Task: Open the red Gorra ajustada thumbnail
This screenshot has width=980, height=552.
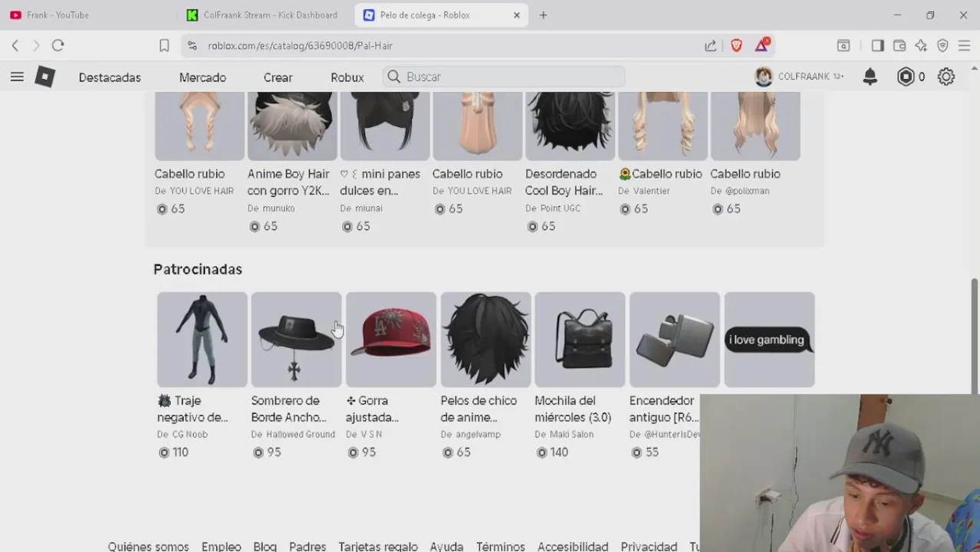Action: pyautogui.click(x=391, y=339)
